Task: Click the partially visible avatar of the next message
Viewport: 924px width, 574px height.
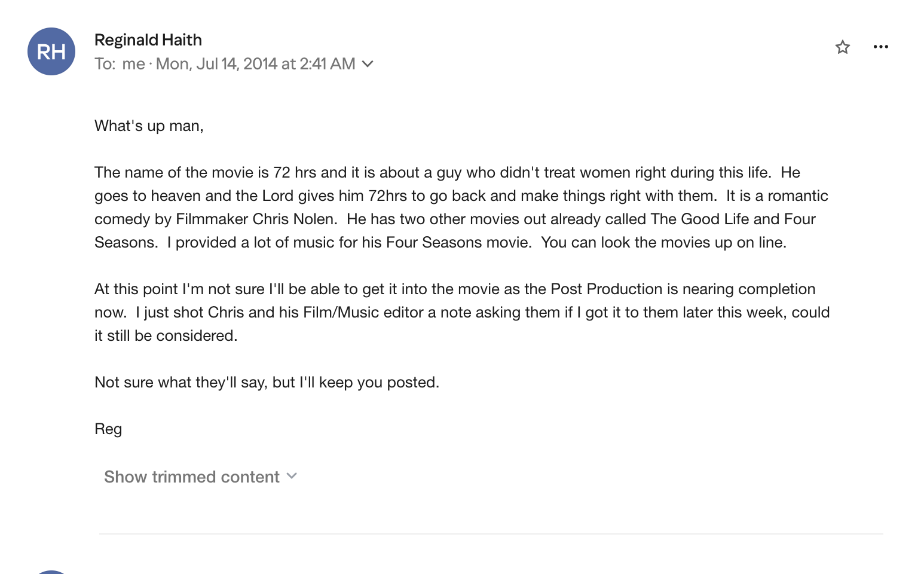Action: tap(51, 572)
